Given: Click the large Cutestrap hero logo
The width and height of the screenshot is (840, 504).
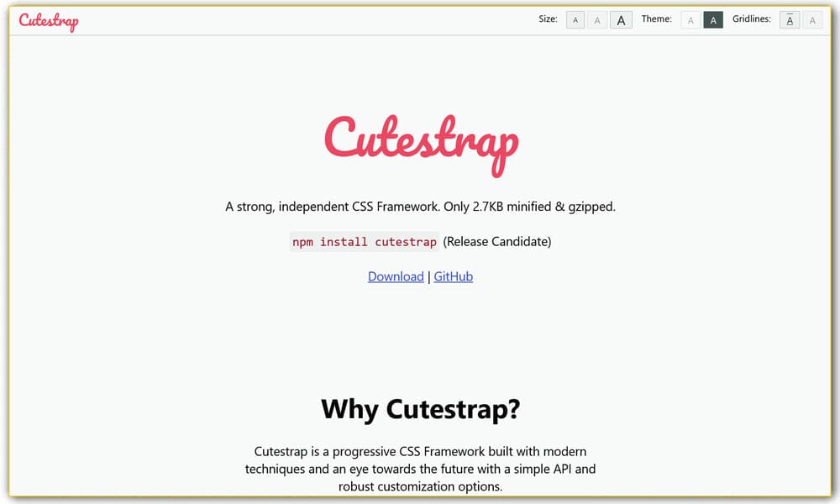Looking at the screenshot, I should pos(421,143).
